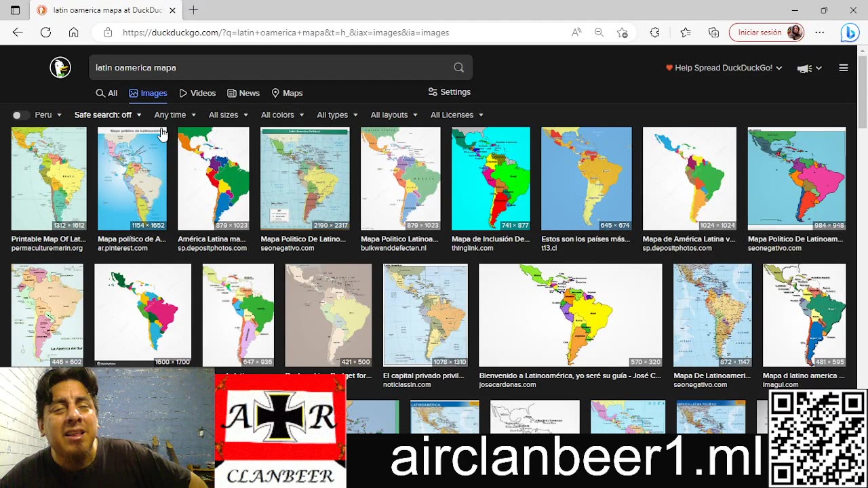Open Bienvenido a Latinoamérica result link
Screen dimensions: 868x488
tap(570, 375)
